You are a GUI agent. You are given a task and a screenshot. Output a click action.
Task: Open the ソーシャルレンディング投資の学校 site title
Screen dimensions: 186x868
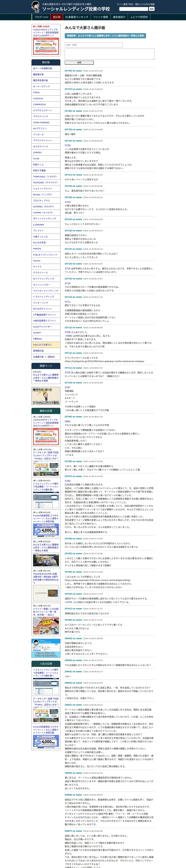[x=76, y=9]
